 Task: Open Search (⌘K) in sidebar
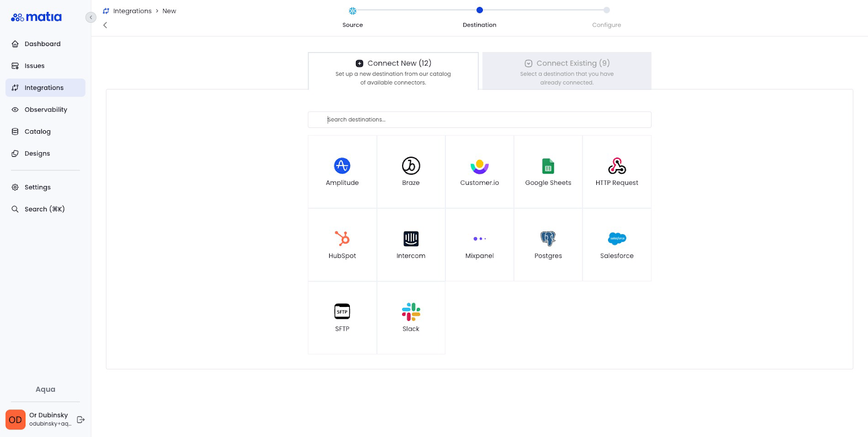(46, 209)
